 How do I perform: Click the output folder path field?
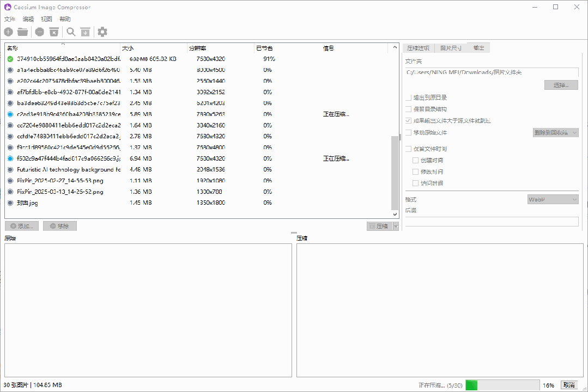[x=492, y=72]
